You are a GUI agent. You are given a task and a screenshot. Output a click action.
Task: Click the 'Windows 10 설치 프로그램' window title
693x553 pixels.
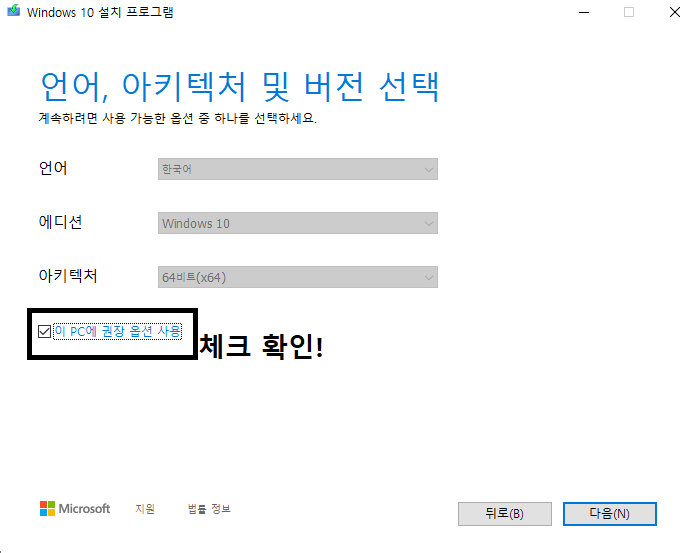[x=100, y=12]
